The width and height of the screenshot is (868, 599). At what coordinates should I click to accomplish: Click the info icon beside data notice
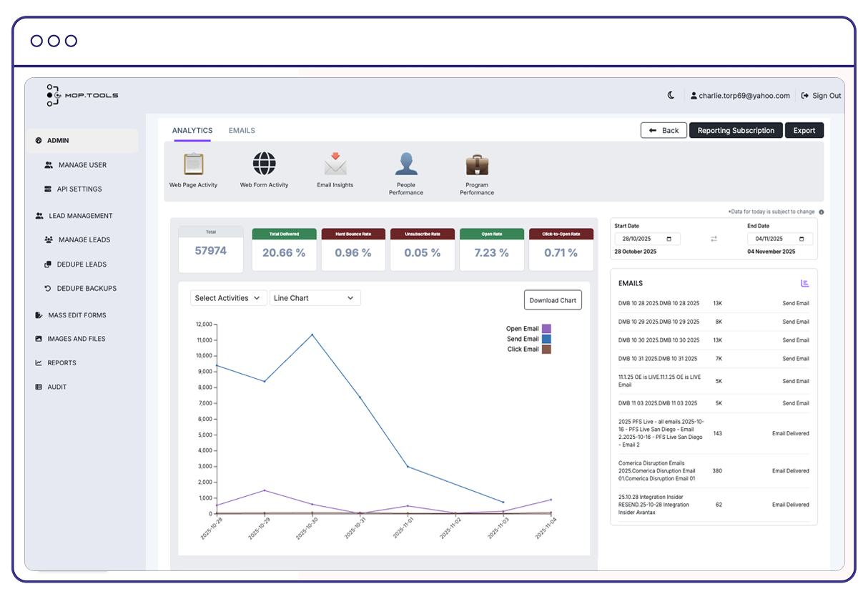821,212
